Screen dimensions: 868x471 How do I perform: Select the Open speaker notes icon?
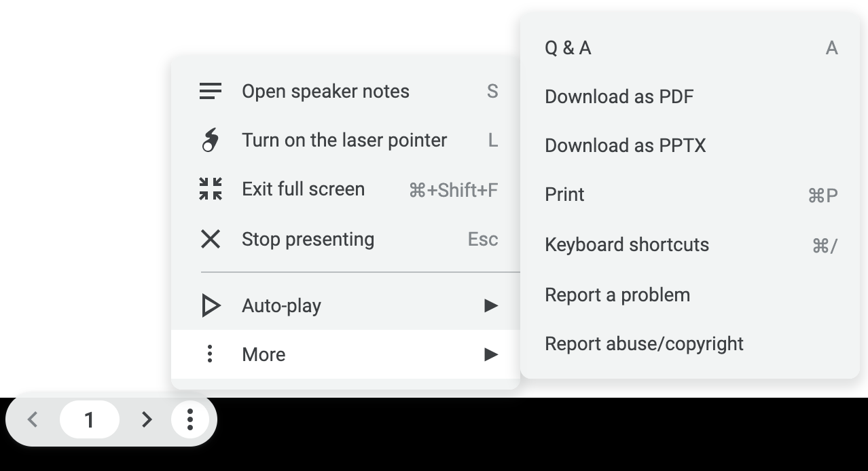pos(211,91)
